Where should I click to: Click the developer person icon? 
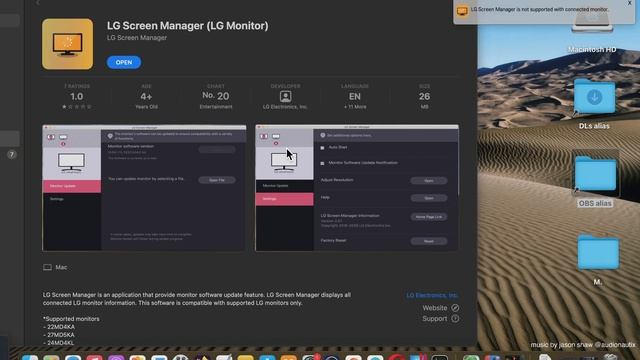tap(285, 96)
